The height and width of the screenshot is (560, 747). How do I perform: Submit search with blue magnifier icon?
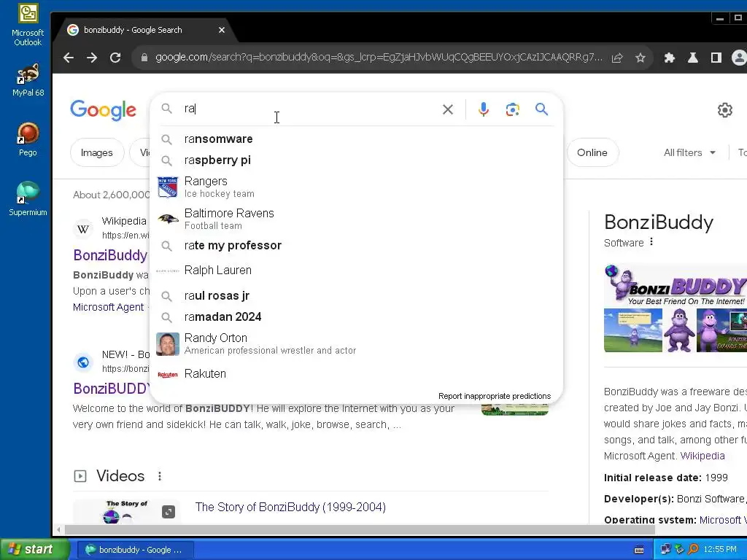click(x=542, y=109)
